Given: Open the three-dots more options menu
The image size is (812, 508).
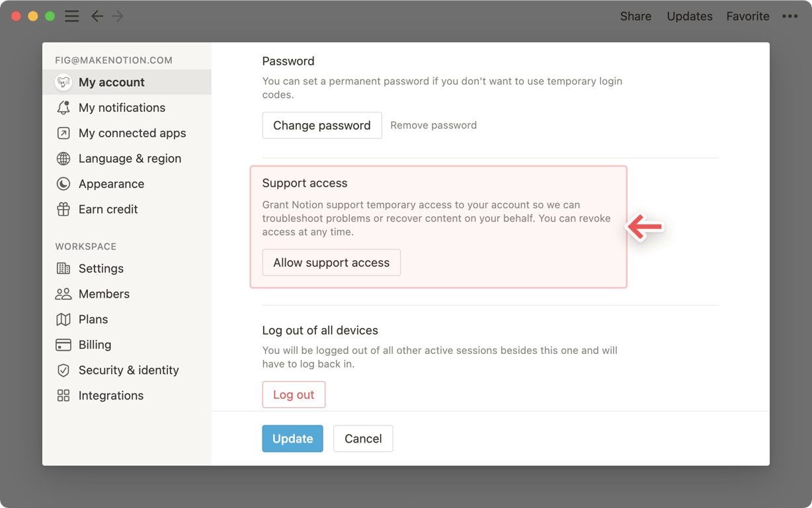Looking at the screenshot, I should pos(790,17).
